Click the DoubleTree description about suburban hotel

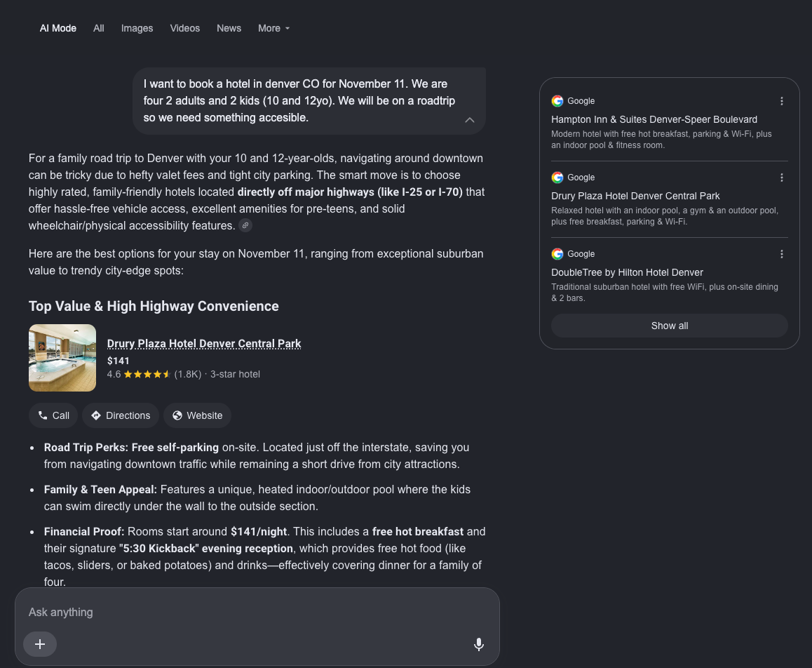[665, 293]
